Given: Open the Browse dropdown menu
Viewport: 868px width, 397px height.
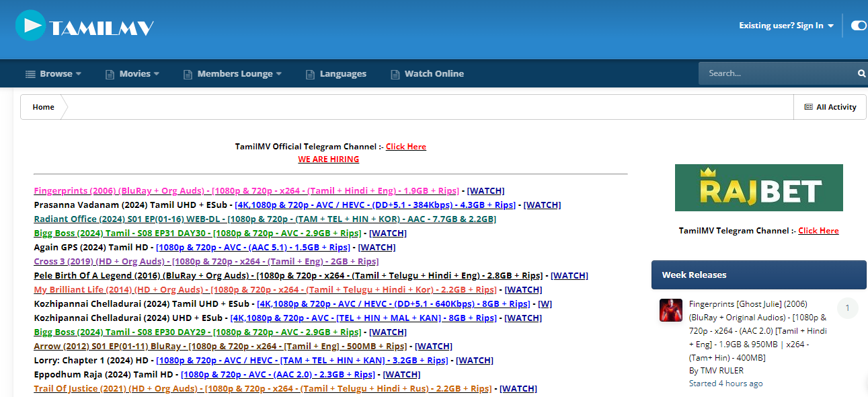Looking at the screenshot, I should click(x=53, y=74).
